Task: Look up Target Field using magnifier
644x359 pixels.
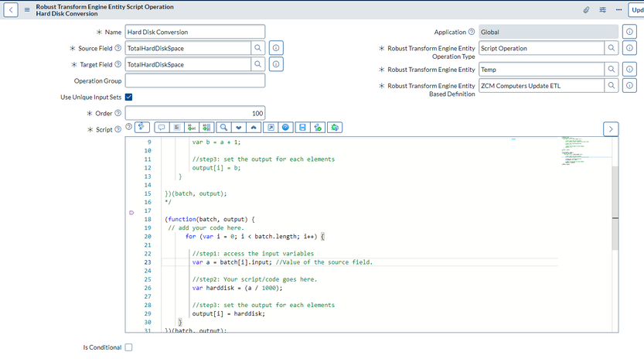Action: 257,64
